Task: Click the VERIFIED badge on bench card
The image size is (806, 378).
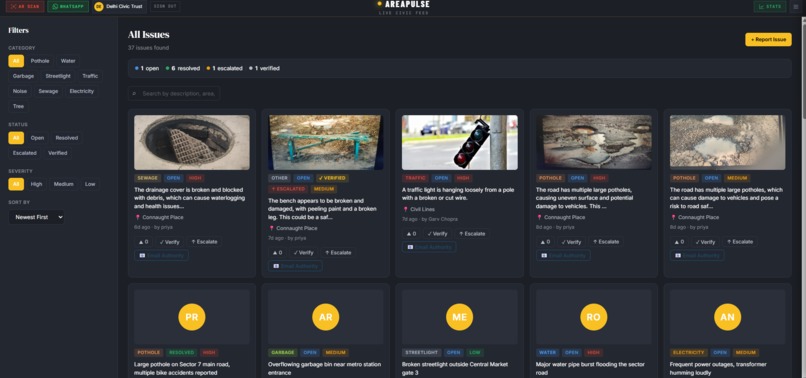Action: [332, 178]
